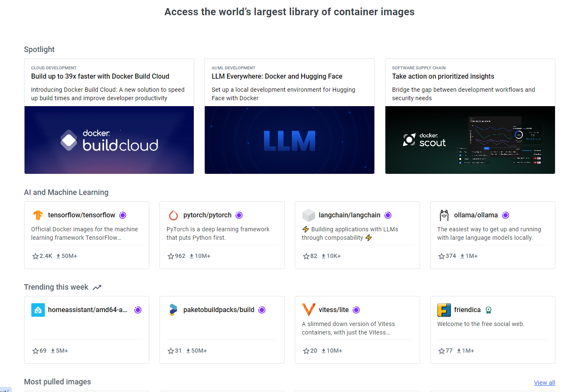Click download icon on paketobuildpacks card
This screenshot has width=588, height=392.
(188, 351)
